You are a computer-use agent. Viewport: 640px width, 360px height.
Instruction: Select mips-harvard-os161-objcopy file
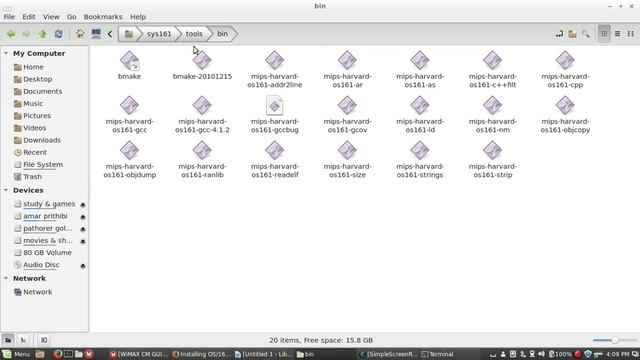(565, 106)
